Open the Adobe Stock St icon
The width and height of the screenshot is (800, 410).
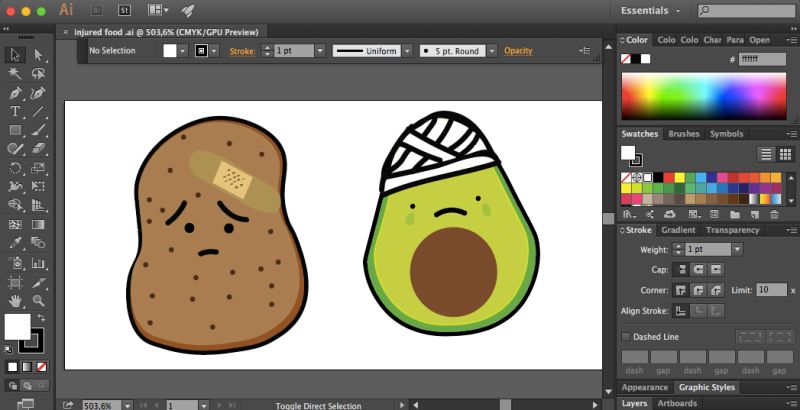pos(124,10)
